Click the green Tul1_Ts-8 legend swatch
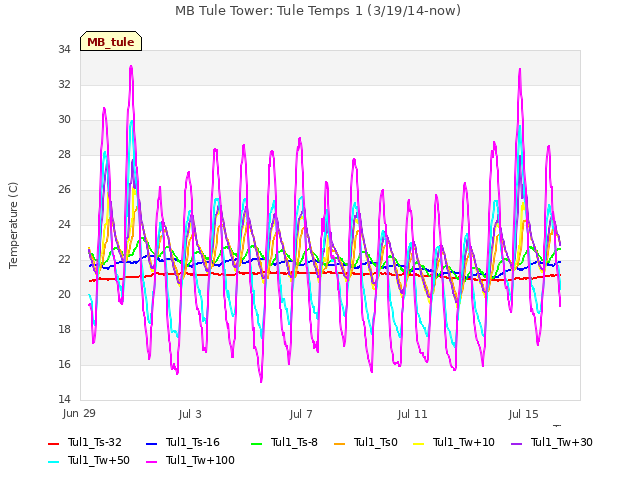 tap(256, 444)
